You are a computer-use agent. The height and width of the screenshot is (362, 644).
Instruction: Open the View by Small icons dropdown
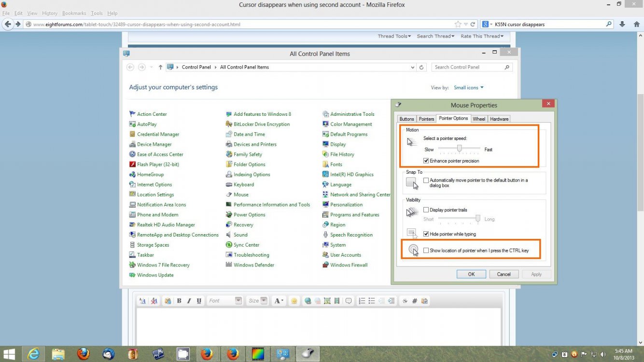[468, 87]
